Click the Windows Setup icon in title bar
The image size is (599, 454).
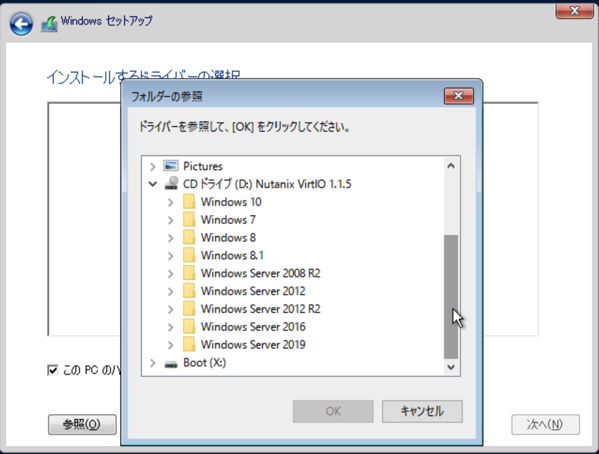49,24
